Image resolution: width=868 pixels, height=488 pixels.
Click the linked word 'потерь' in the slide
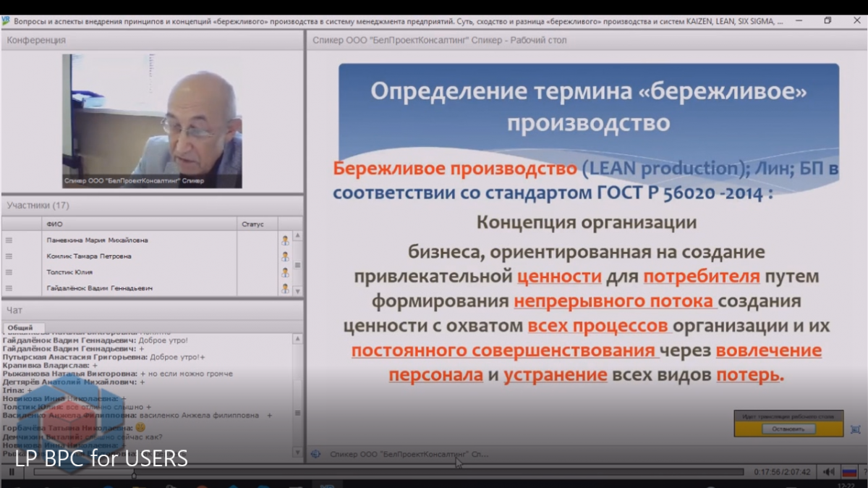tap(749, 375)
